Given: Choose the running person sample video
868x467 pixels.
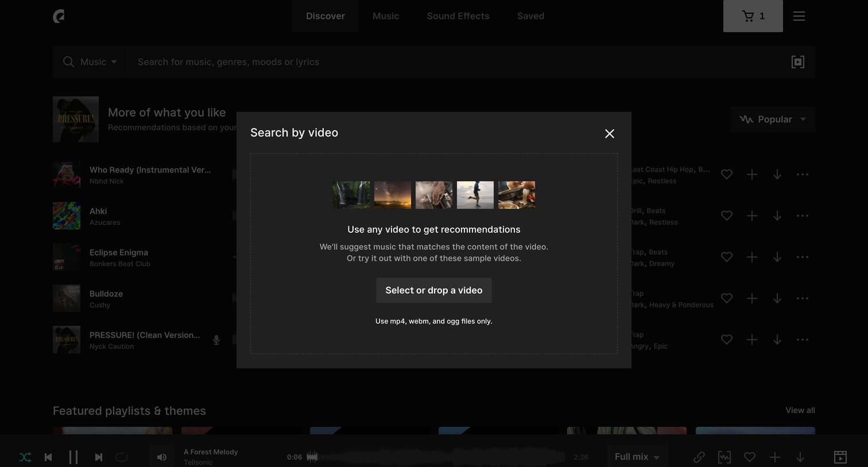Looking at the screenshot, I should tap(475, 195).
